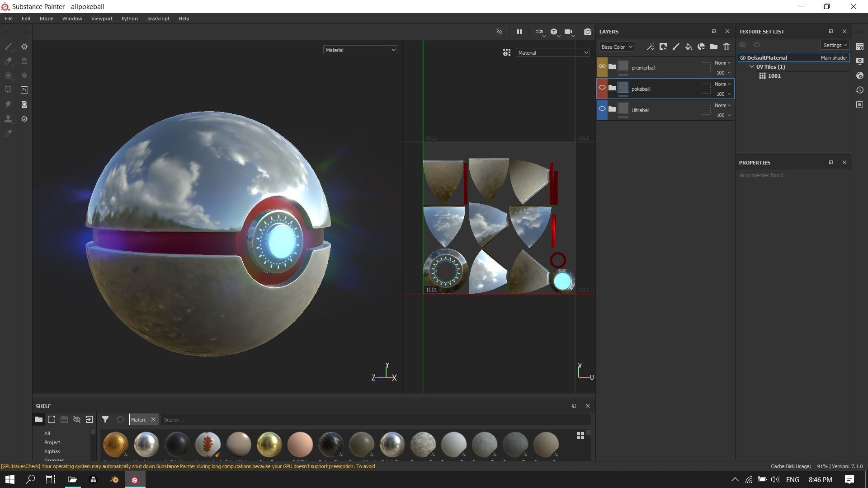The image size is (868, 488).
Task: Open the Edit menu
Action: click(x=26, y=19)
